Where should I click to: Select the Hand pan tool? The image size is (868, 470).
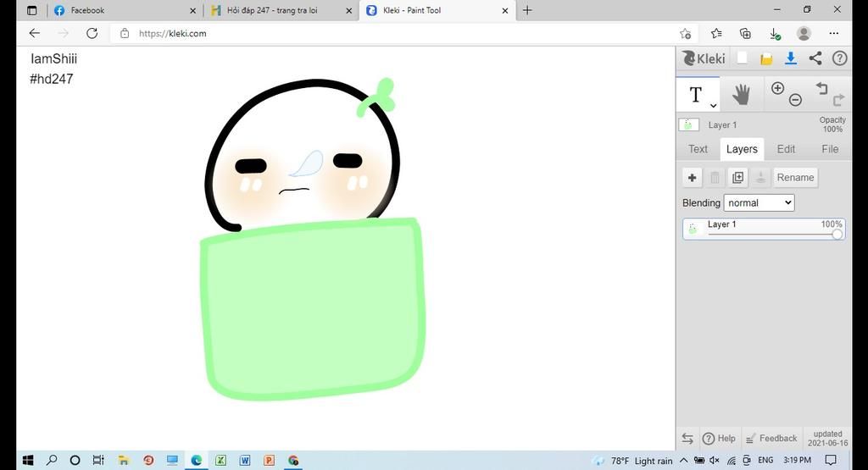741,95
